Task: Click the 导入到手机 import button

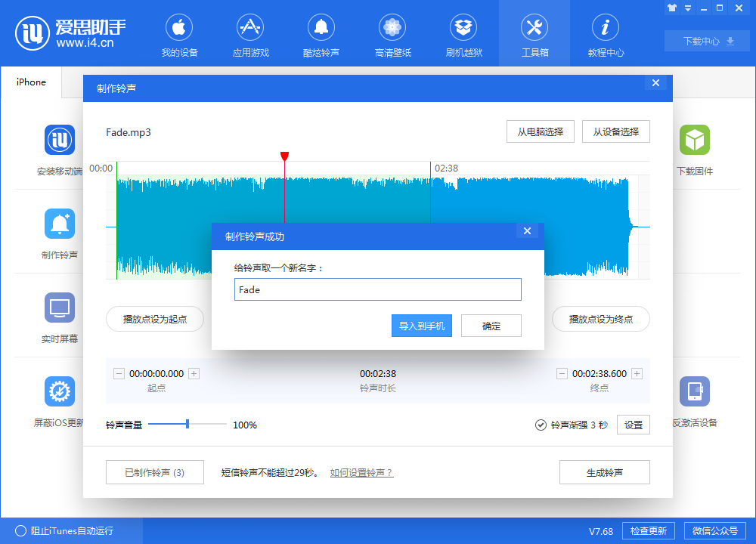Action: point(421,326)
